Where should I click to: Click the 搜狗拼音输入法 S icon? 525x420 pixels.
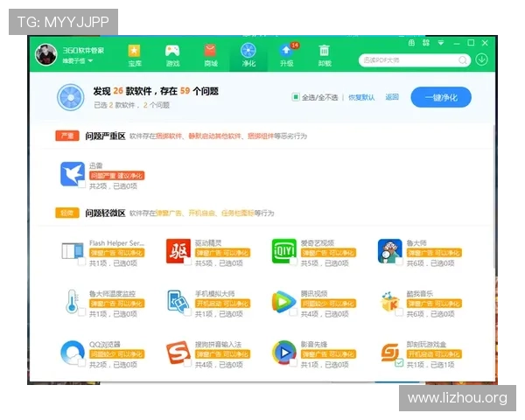click(178, 353)
